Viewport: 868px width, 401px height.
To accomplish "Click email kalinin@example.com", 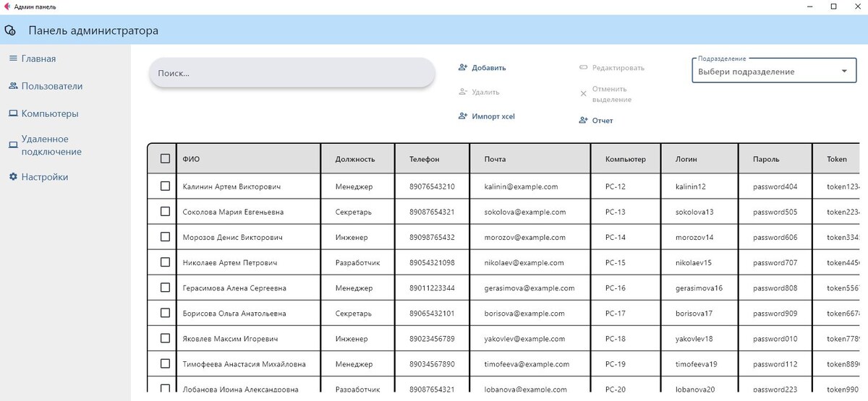I will pyautogui.click(x=521, y=186).
